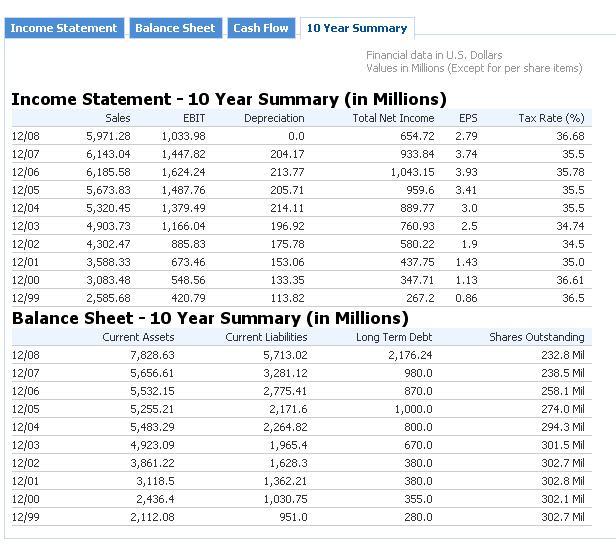Click the EBIT column header
616x549 pixels.
coord(194,118)
